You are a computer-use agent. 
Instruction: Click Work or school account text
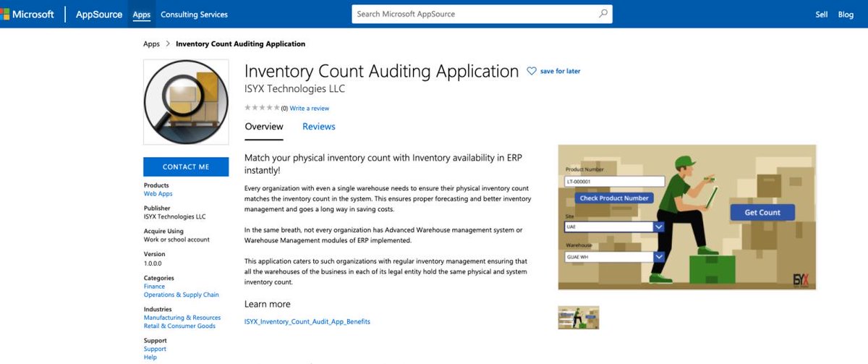pyautogui.click(x=176, y=240)
